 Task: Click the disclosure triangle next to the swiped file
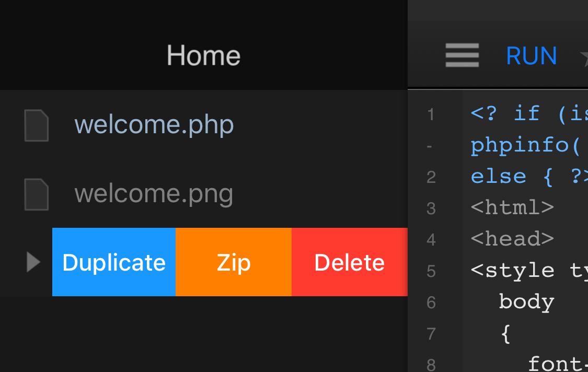pos(32,262)
